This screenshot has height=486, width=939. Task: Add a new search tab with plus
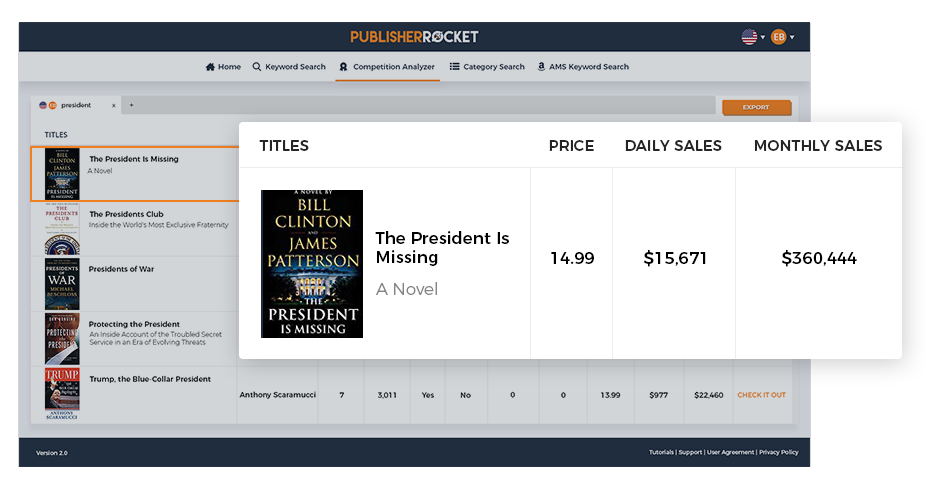coord(131,105)
